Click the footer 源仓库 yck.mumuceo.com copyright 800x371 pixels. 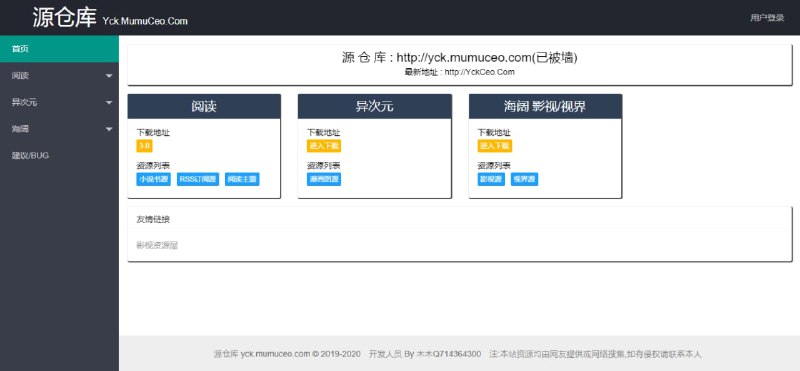pos(287,354)
